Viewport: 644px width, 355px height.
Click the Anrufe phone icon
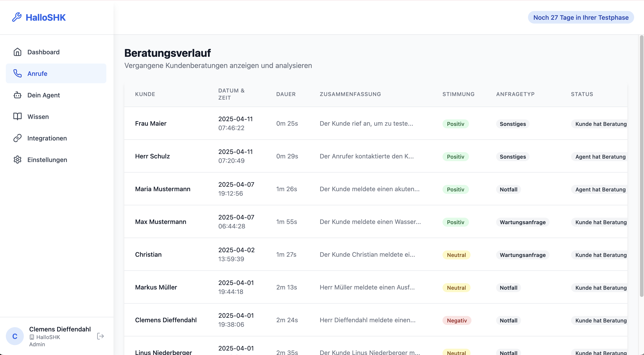pyautogui.click(x=18, y=74)
